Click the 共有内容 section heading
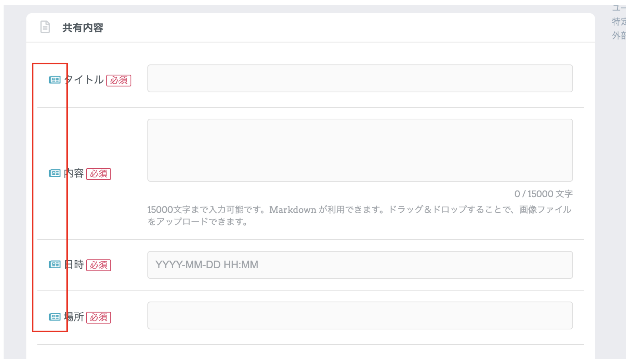630x364 pixels. [x=83, y=27]
